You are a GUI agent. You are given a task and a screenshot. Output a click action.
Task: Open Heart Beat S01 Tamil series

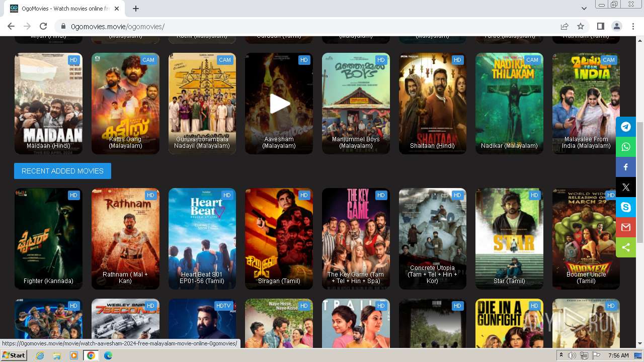coord(202,239)
